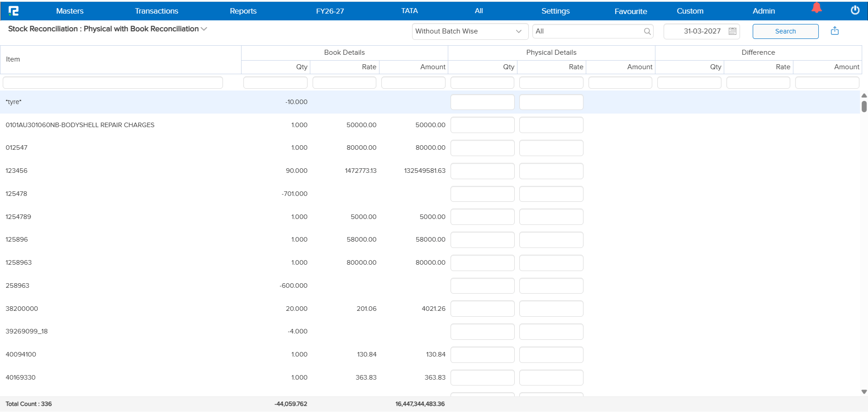This screenshot has width=868, height=414.
Task: Click the Physical Details Amount filter box
Action: 620,82
